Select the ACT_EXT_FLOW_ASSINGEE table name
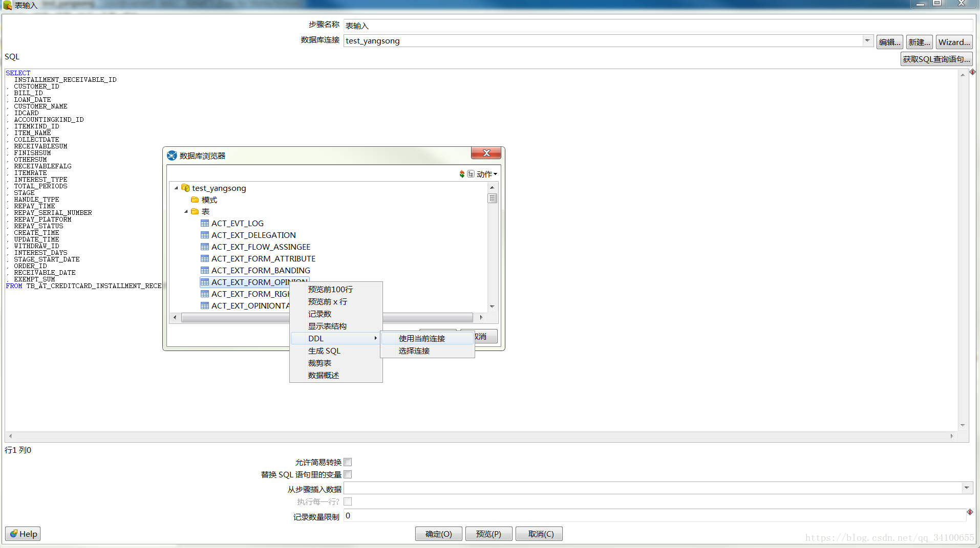 click(x=261, y=247)
